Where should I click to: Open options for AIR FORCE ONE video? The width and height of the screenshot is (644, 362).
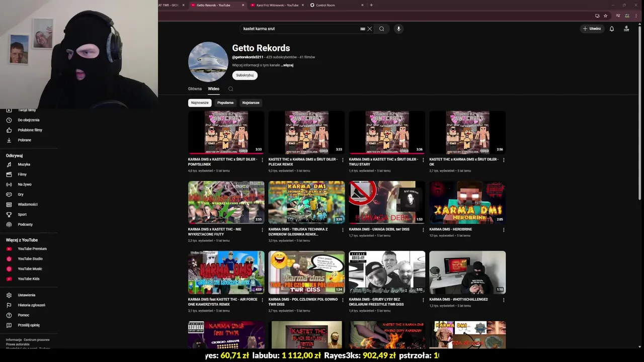coord(262,300)
